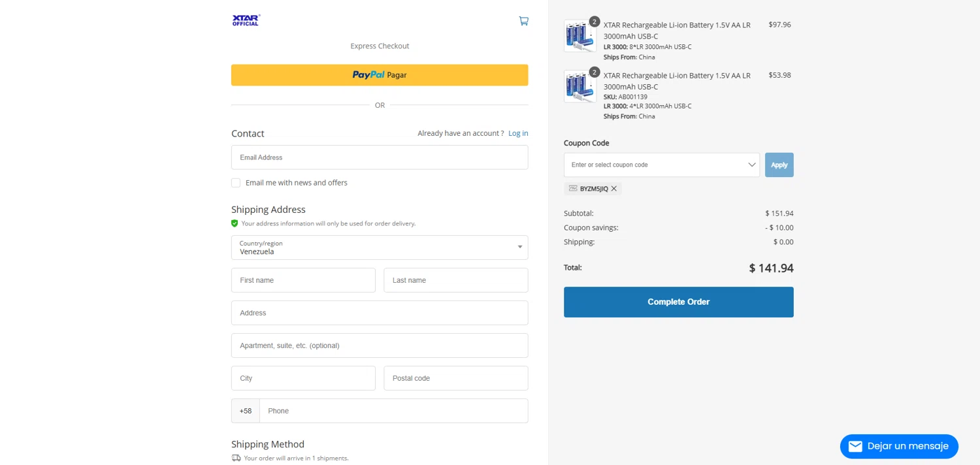This screenshot has width=980, height=465.
Task: Select the +58 phone country code
Action: [246, 411]
